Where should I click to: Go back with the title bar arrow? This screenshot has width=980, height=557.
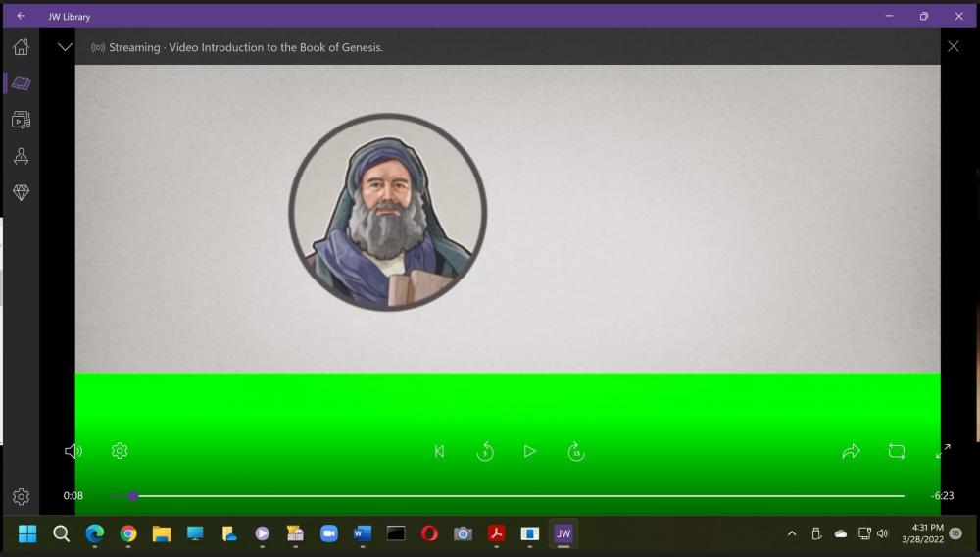point(21,16)
